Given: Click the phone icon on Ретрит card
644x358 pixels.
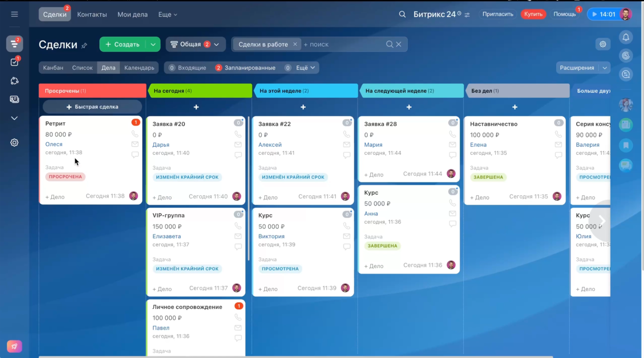Looking at the screenshot, I should pyautogui.click(x=135, y=134).
